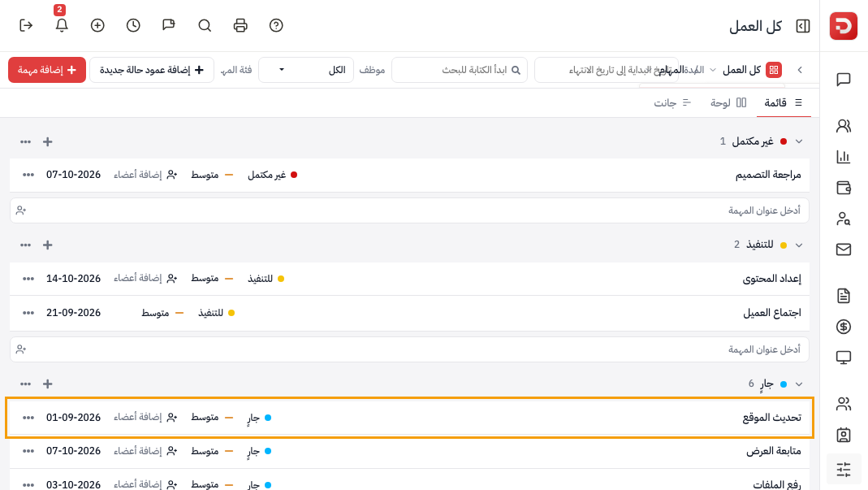Click new task title field under للتنفيذ

coord(410,349)
